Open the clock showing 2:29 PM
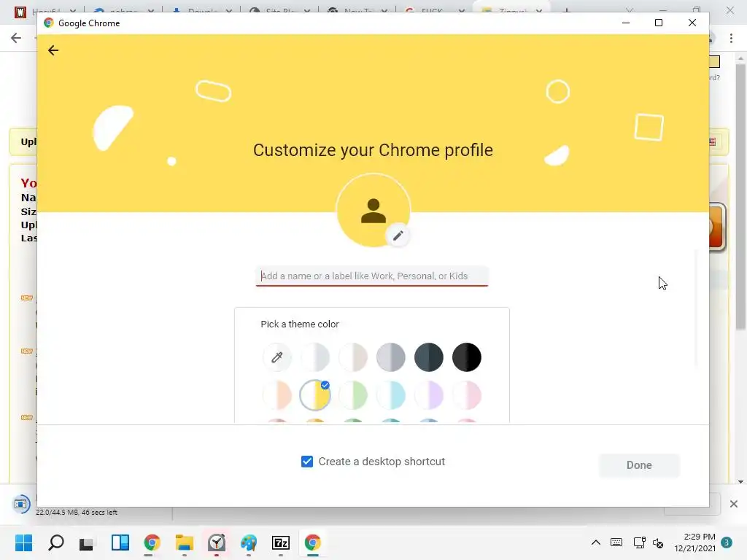 pos(694,542)
